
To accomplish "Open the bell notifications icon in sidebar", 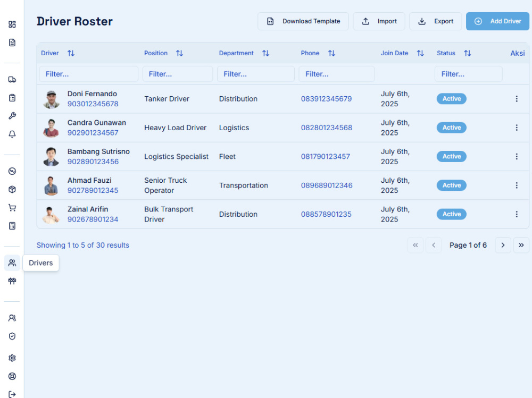I will [x=12, y=134].
